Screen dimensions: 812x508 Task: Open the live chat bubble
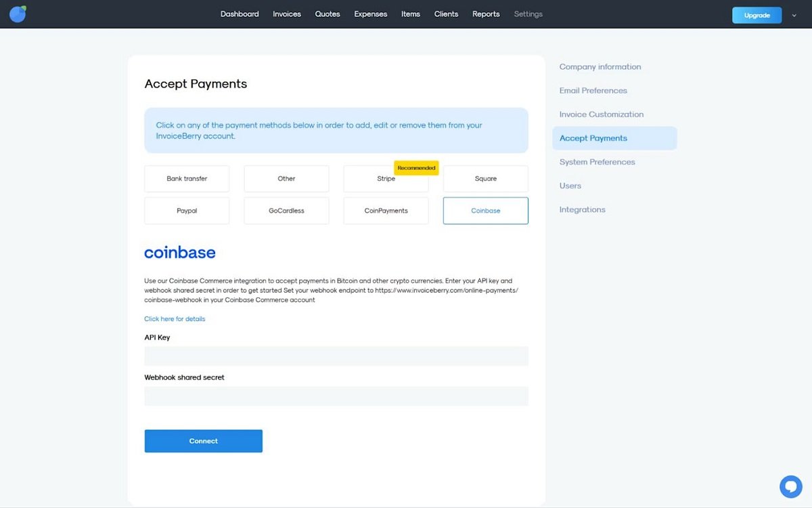[x=790, y=486]
